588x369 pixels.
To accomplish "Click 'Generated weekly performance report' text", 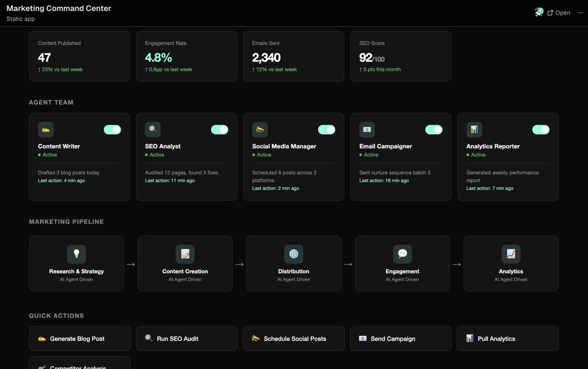I will [x=503, y=176].
